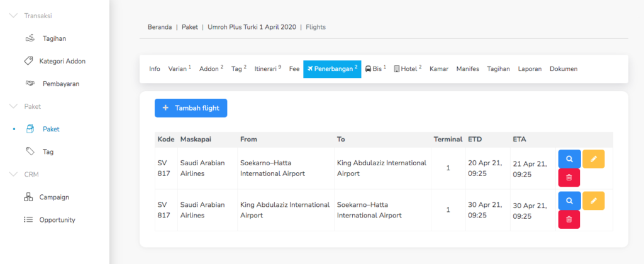
Task: Edit the second flight departing 30 Apr
Action: point(593,201)
